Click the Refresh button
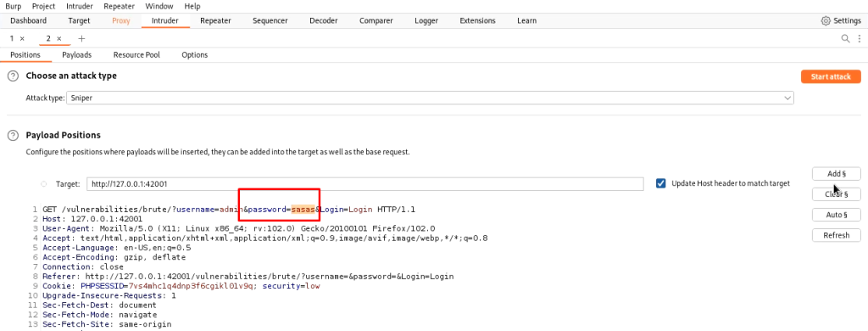 [x=836, y=235]
